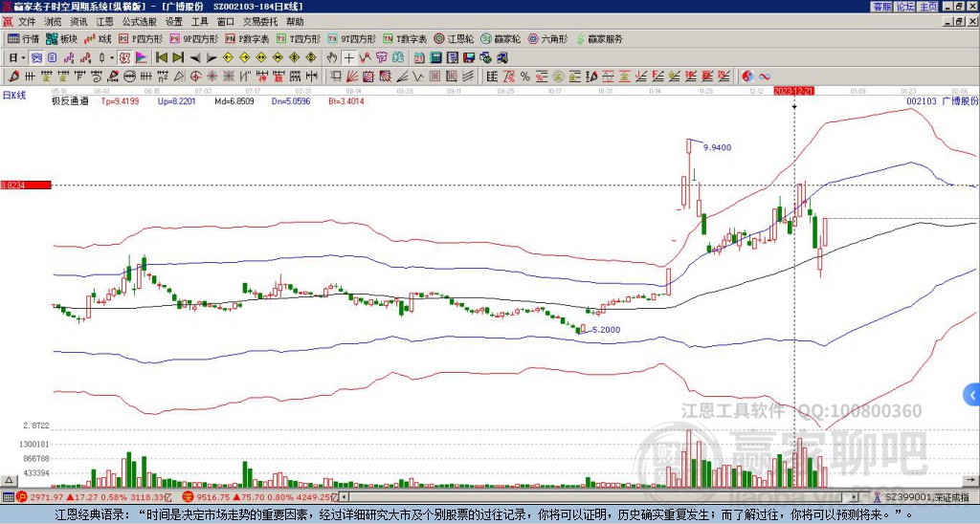Image resolution: width=980 pixels, height=524 pixels.
Task: Click the infinity loop icon
Action: tap(765, 76)
